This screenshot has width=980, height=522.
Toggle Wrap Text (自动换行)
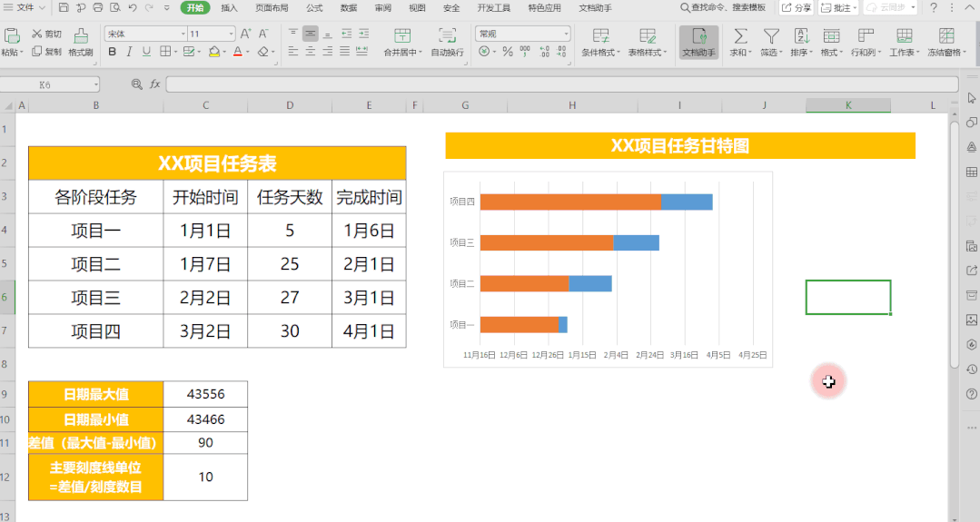point(447,42)
